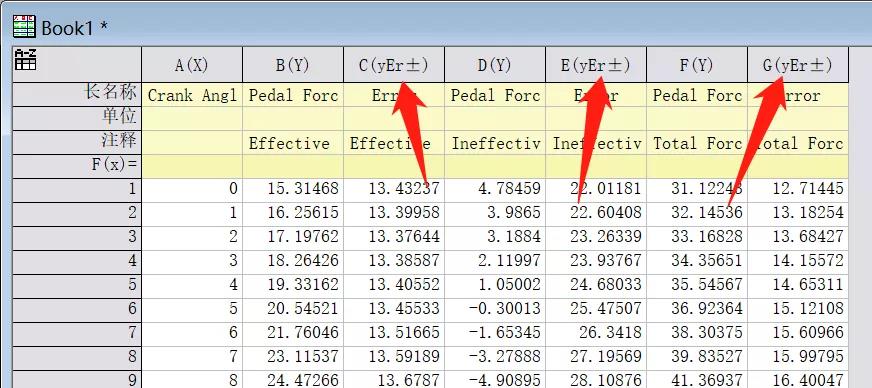Screen dimensions: 872x388
Task: Click cell value 23.26339
Action: (596, 237)
